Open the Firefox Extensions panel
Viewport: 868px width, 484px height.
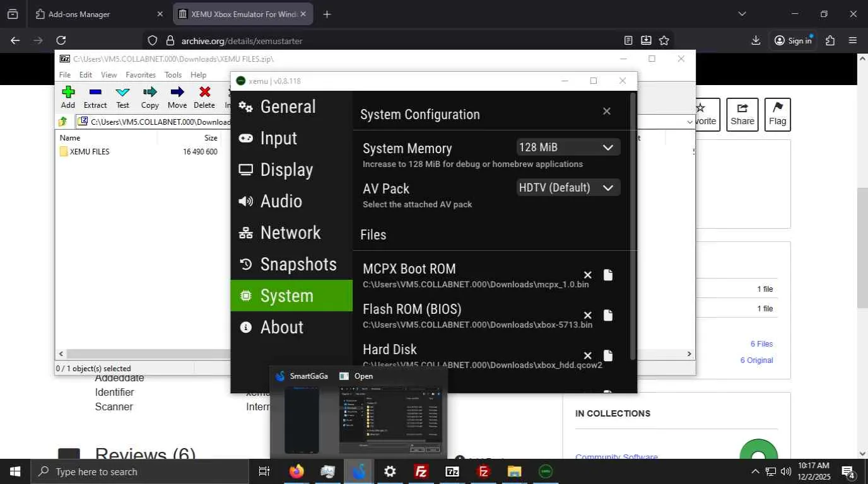click(x=830, y=40)
